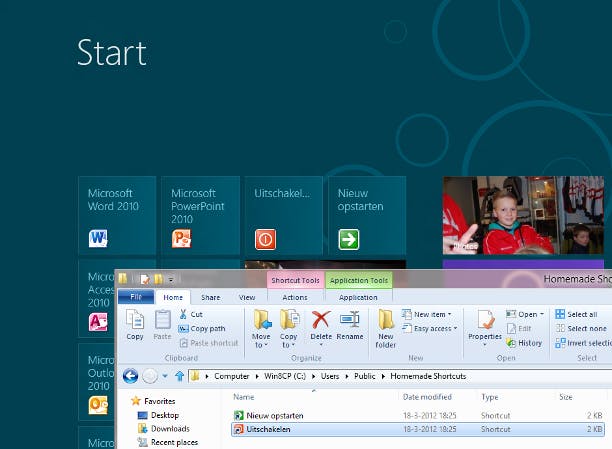Sort by the Size column header
This screenshot has height=449, width=612.
point(566,397)
